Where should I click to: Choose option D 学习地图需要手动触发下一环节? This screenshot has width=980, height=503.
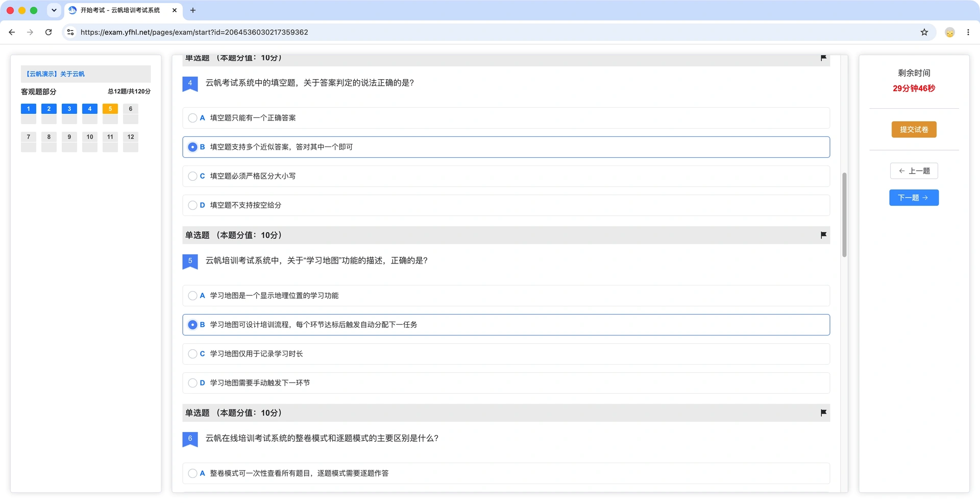[x=506, y=383]
